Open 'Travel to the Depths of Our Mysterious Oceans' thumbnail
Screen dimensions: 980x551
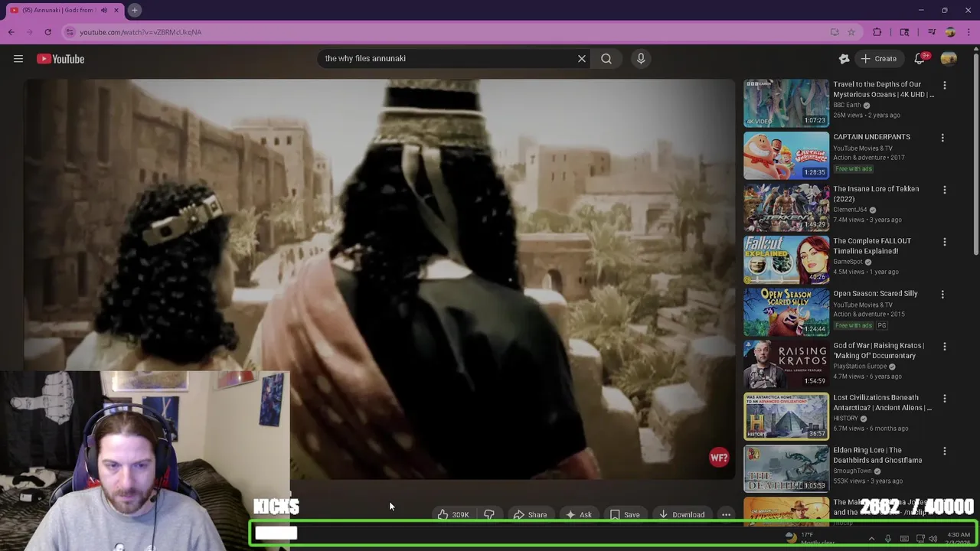pos(786,103)
